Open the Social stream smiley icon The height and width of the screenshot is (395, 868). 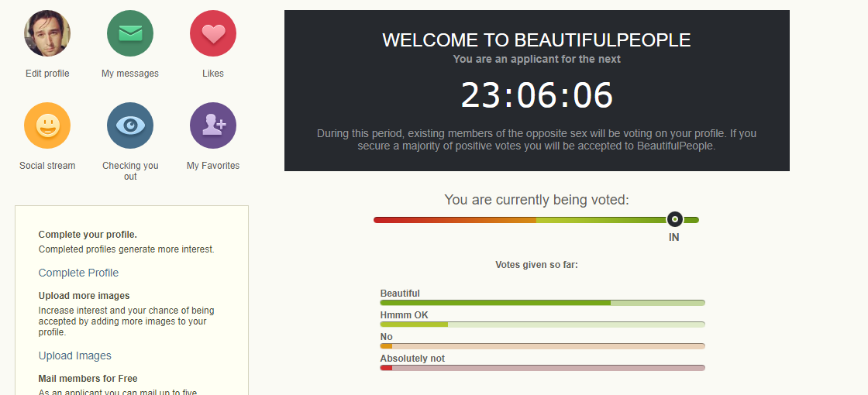pyautogui.click(x=47, y=125)
